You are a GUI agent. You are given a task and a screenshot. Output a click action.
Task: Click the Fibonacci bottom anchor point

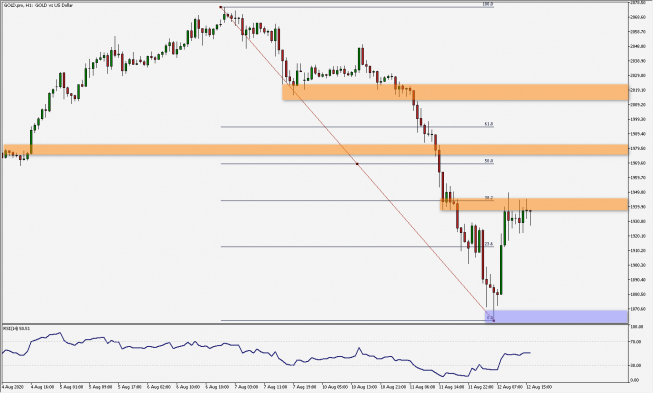[493, 321]
